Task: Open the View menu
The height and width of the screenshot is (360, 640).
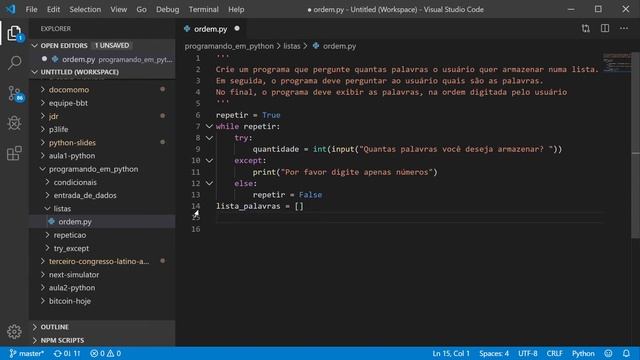Action: (118, 9)
